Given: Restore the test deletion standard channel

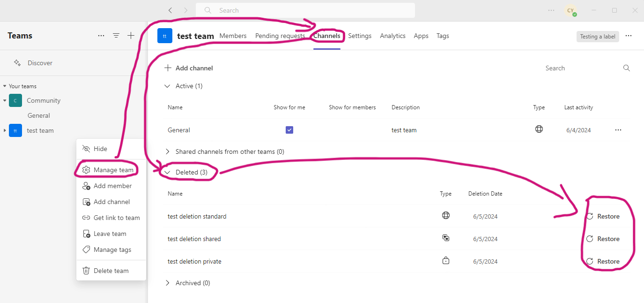Looking at the screenshot, I should [x=603, y=216].
